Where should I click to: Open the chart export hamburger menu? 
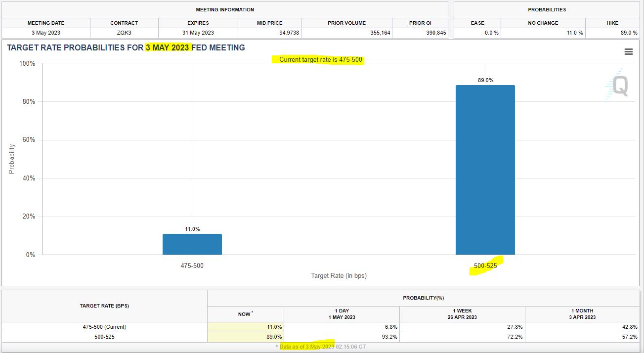(x=628, y=51)
